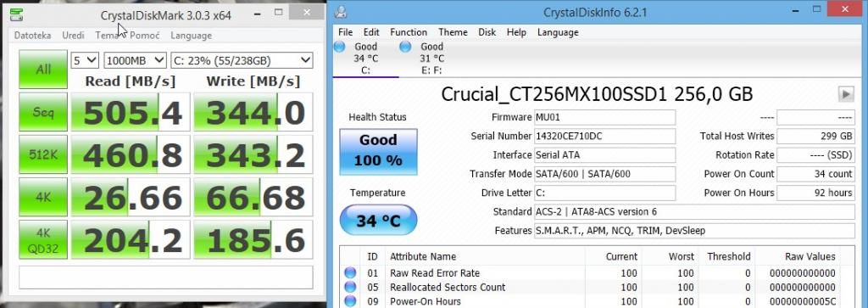This screenshot has height=308, width=868.
Task: Open Language menu in CrystalDiskInfo
Action: [x=558, y=32]
